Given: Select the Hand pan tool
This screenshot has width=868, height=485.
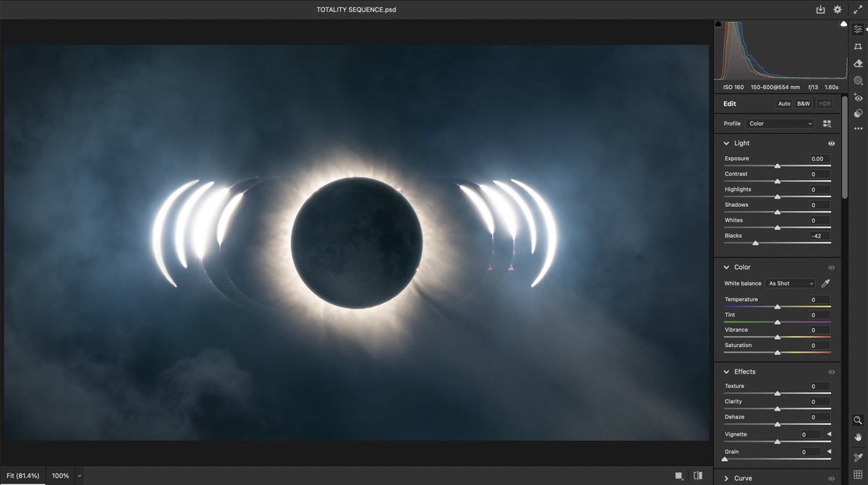Looking at the screenshot, I should point(858,437).
